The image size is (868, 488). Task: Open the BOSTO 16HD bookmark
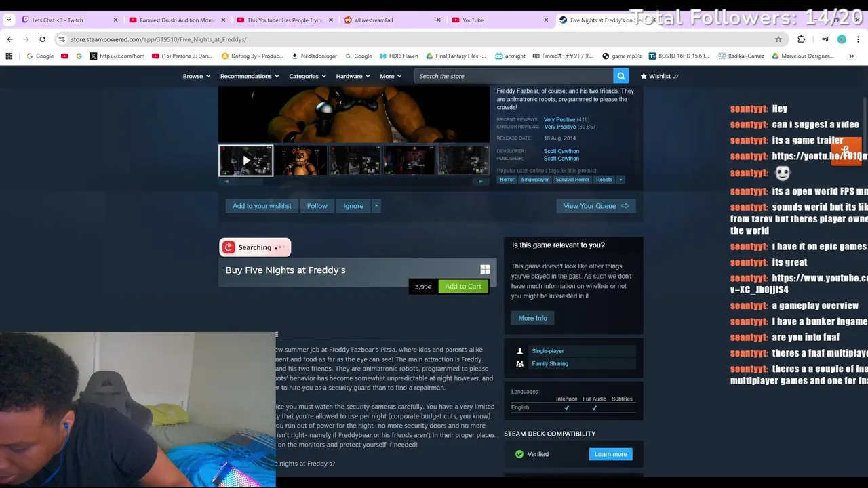679,56
